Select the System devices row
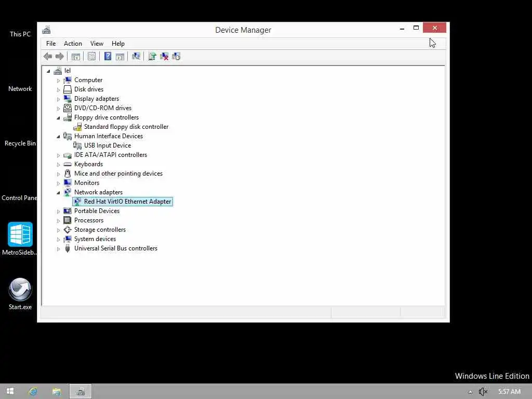532x399 pixels. pos(95,239)
